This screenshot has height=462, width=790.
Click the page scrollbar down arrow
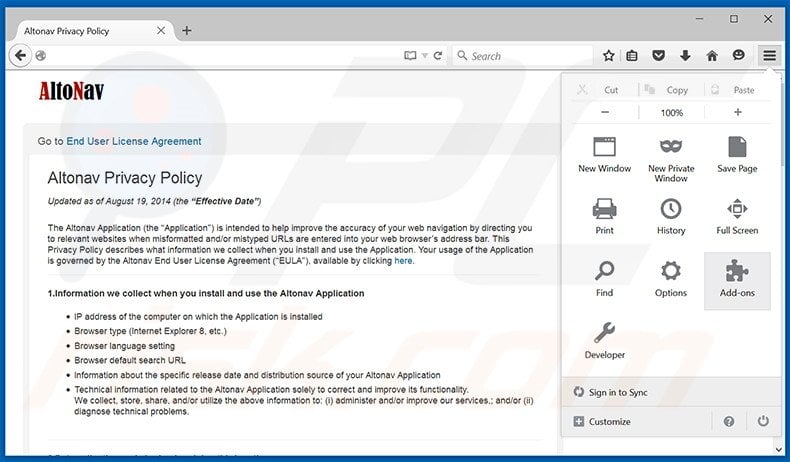click(x=779, y=449)
